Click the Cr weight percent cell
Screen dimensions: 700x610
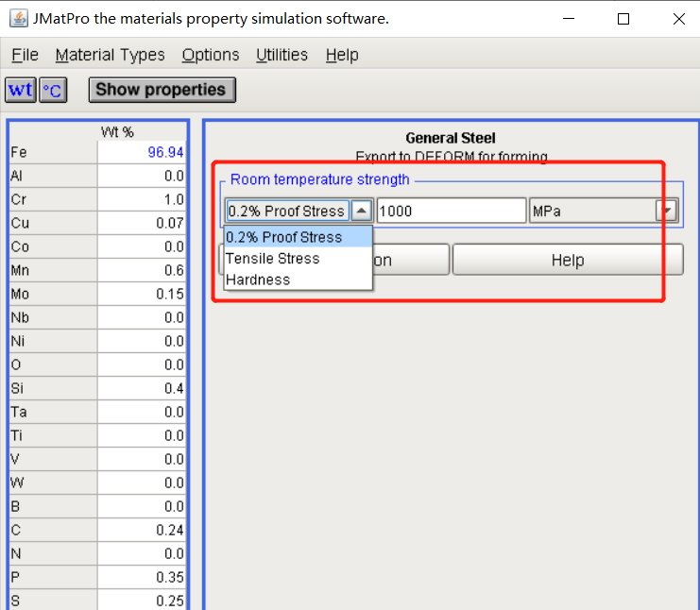[x=142, y=199]
